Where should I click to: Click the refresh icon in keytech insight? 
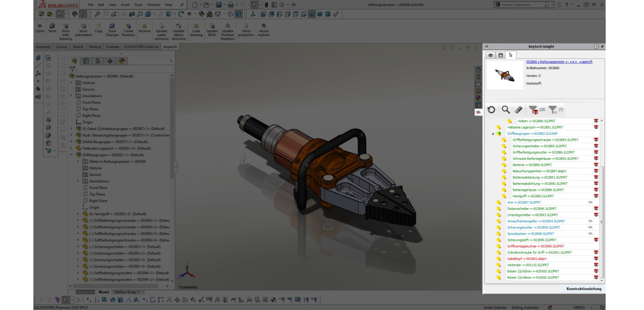pyautogui.click(x=491, y=110)
